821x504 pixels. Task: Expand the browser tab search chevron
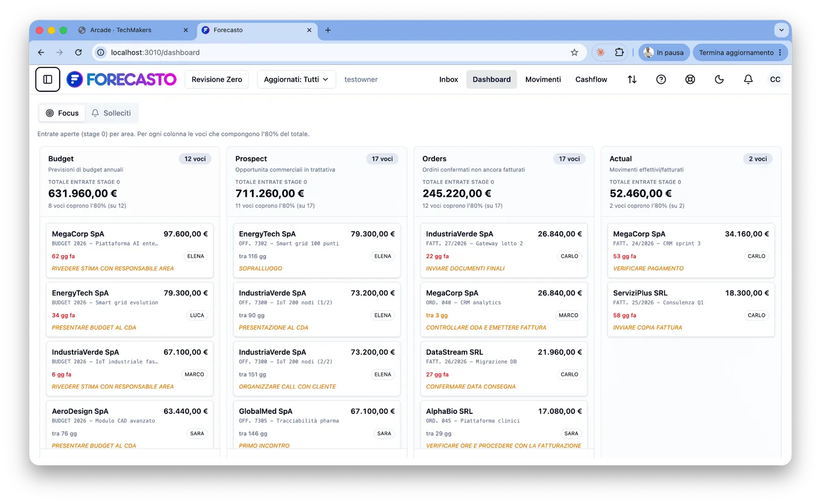point(781,30)
